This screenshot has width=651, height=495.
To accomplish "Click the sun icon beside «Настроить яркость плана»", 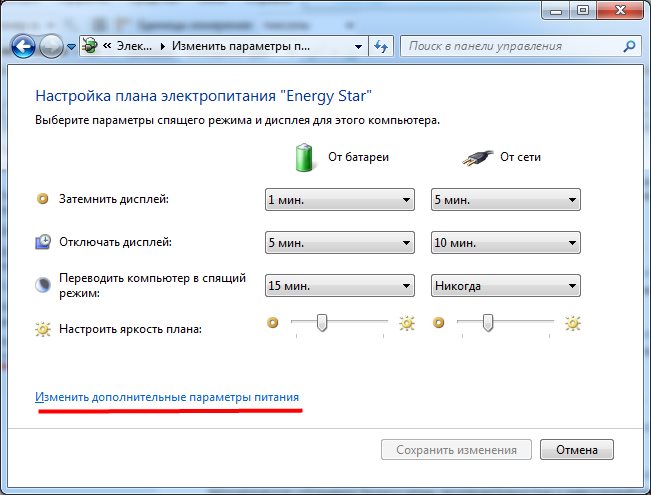I will pos(43,329).
